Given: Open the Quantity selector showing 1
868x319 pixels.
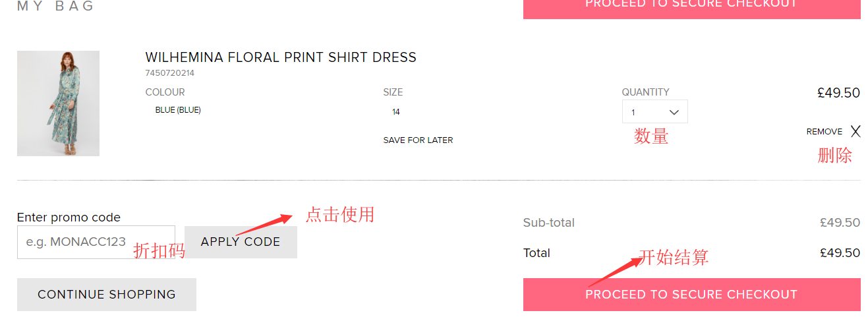Looking at the screenshot, I should point(654,112).
